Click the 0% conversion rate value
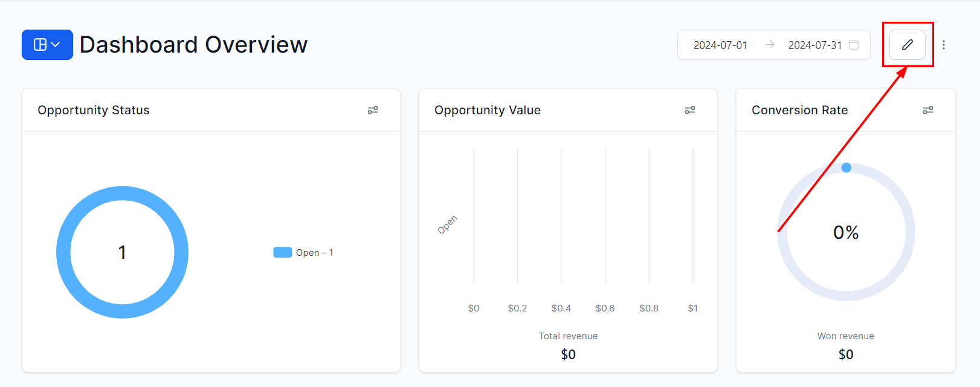 coord(846,232)
